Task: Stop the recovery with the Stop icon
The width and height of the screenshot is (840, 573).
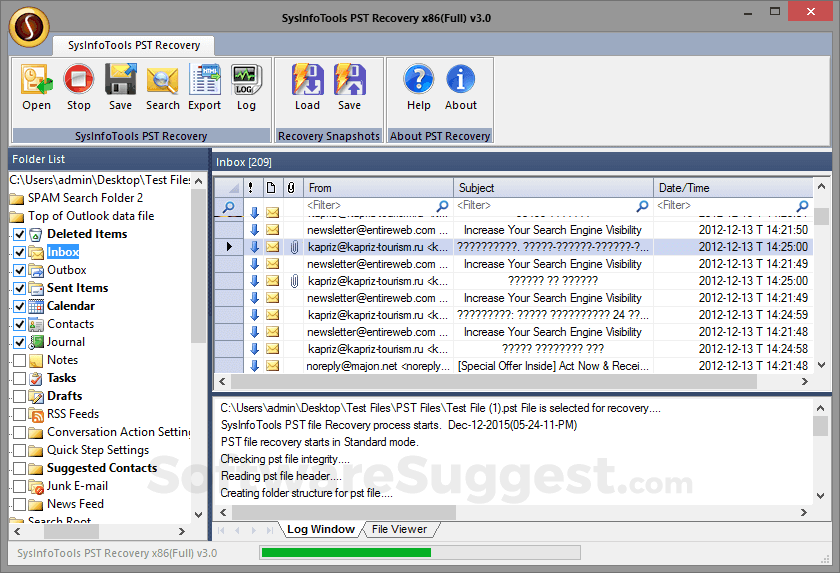Action: point(78,86)
